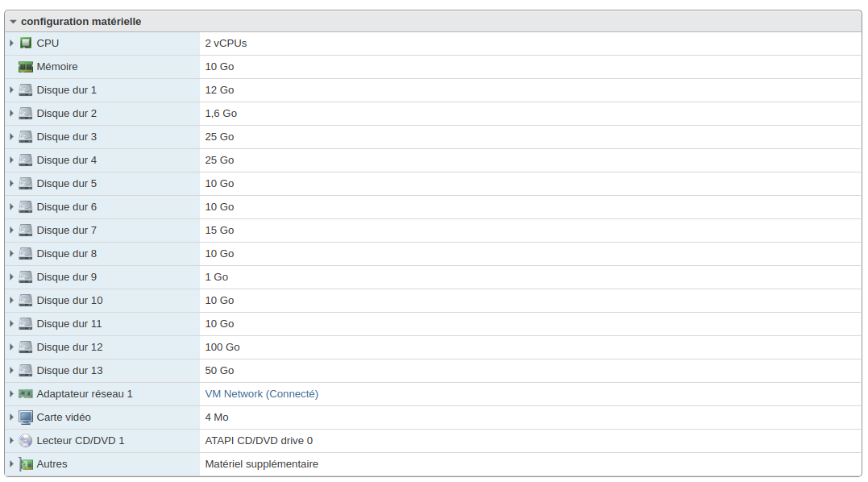Expand Disque dur 13 details
The width and height of the screenshot is (868, 482).
tap(11, 371)
